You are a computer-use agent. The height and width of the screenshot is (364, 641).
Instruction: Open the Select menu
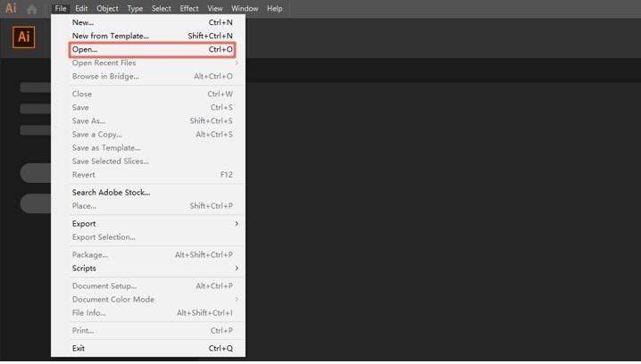pyautogui.click(x=162, y=8)
